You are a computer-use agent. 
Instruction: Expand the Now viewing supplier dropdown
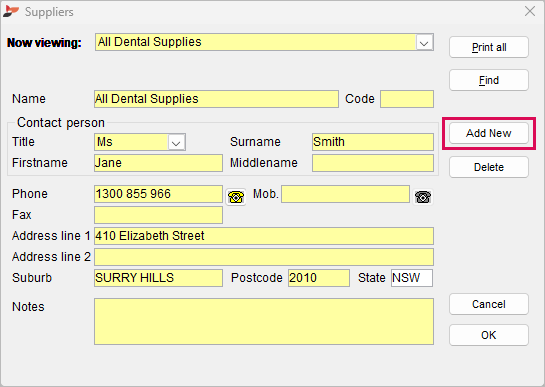click(424, 43)
